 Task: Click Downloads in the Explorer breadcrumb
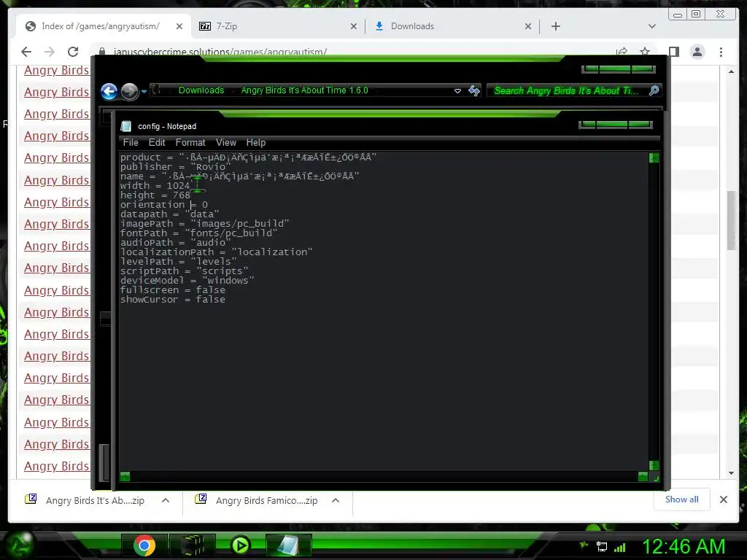201,90
